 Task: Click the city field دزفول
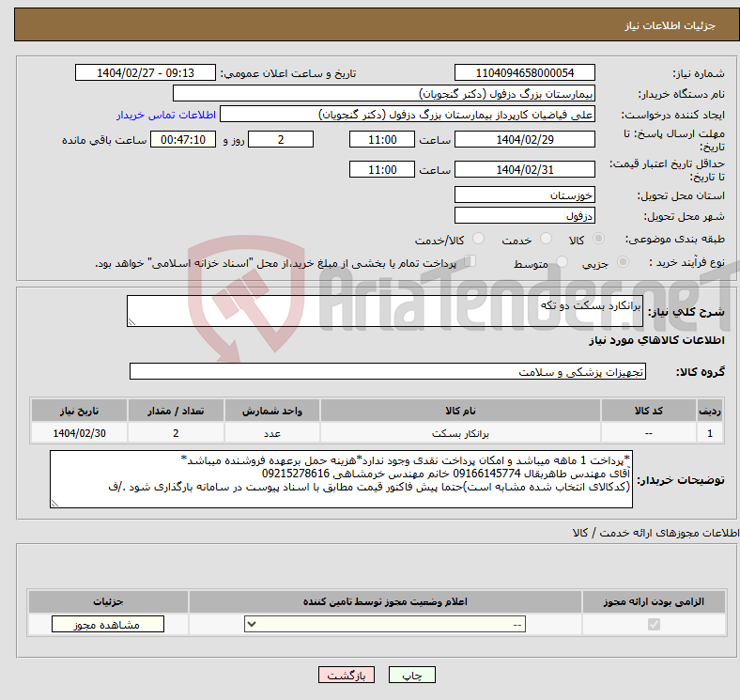click(x=524, y=215)
